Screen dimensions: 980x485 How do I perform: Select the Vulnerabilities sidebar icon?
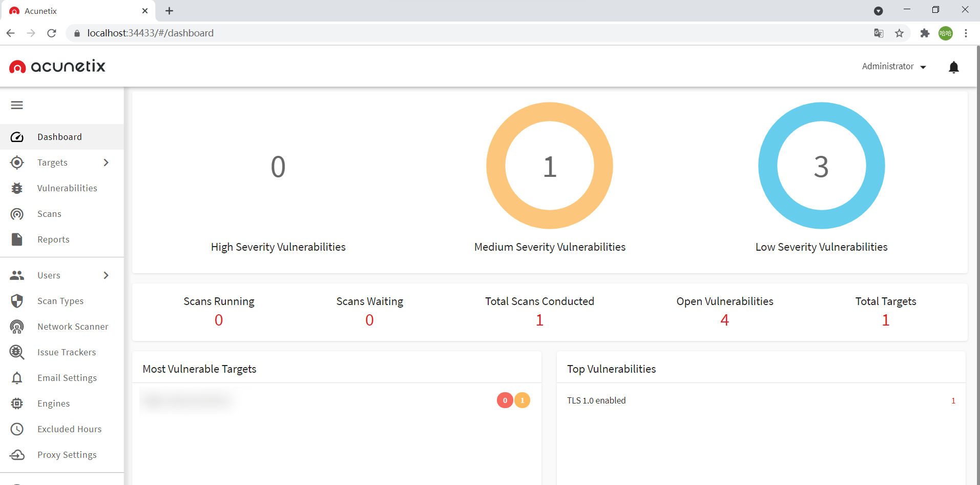(67, 188)
